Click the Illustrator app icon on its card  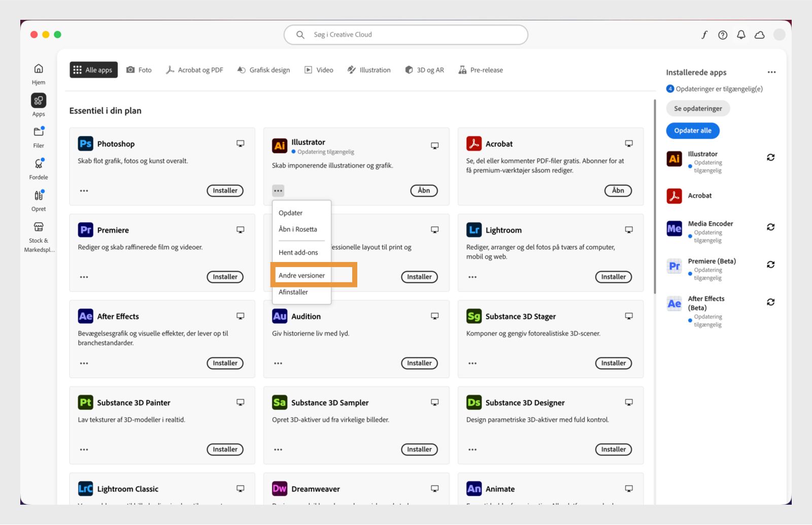280,146
